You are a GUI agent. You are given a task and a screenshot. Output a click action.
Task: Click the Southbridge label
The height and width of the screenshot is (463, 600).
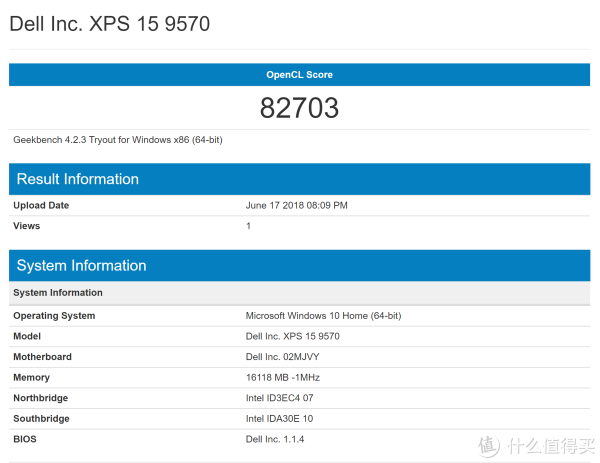(x=41, y=419)
